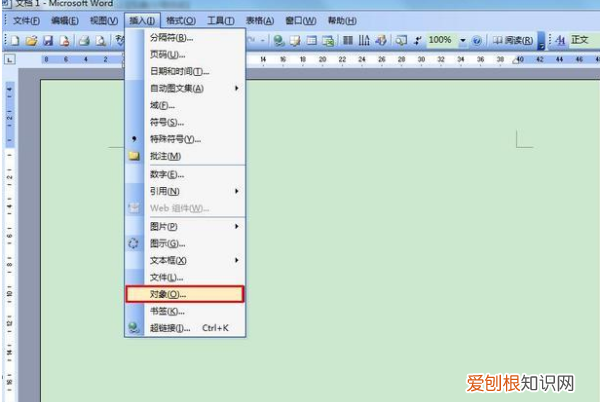Image resolution: width=600 pixels, height=402 pixels.
Task: Open the 表格(A) menu
Action: pyautogui.click(x=260, y=21)
